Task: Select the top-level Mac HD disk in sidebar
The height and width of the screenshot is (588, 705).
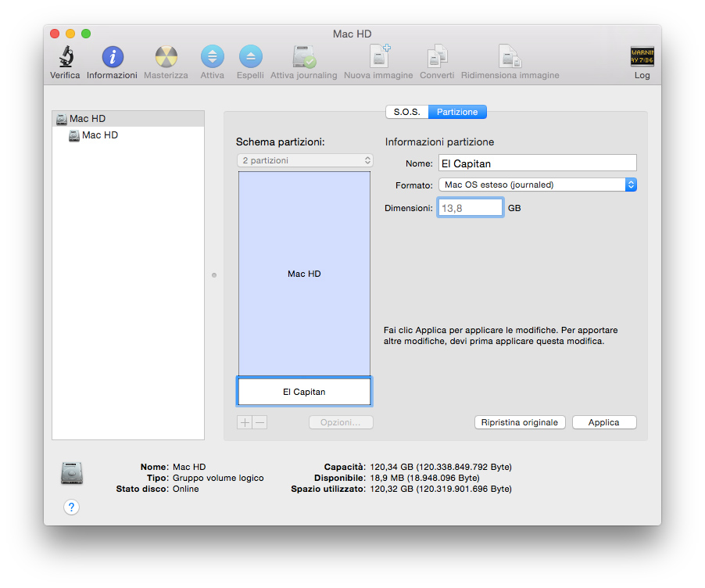Action: pyautogui.click(x=88, y=119)
